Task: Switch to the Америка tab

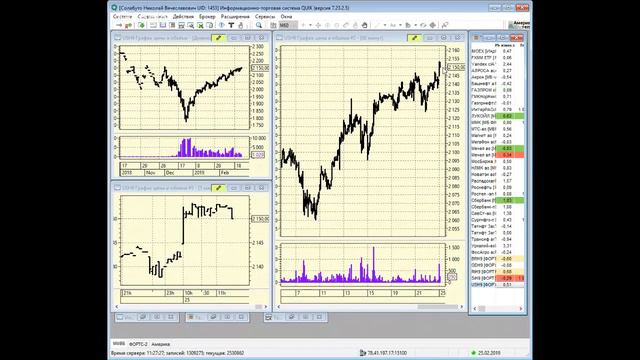Action: [x=160, y=344]
